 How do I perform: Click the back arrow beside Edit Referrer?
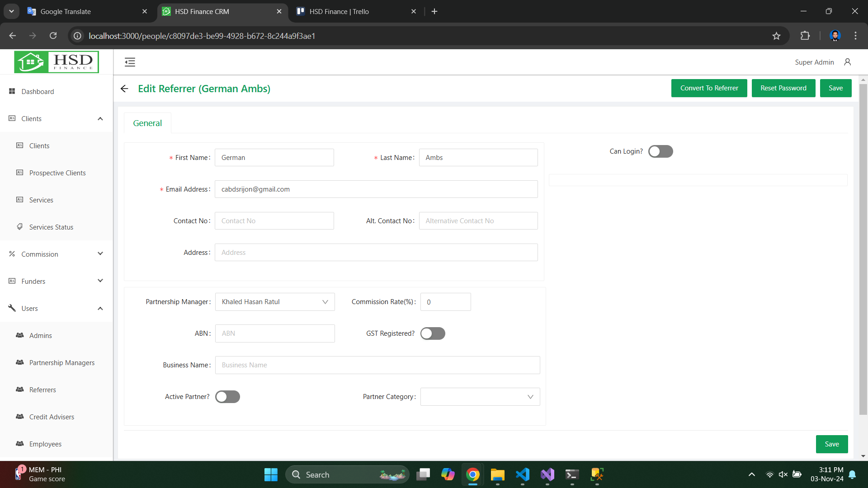pos(124,89)
